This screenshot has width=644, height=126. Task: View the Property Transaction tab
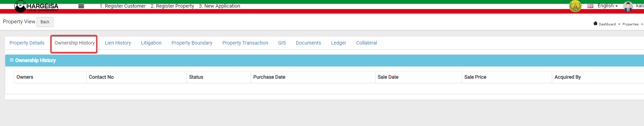point(245,43)
